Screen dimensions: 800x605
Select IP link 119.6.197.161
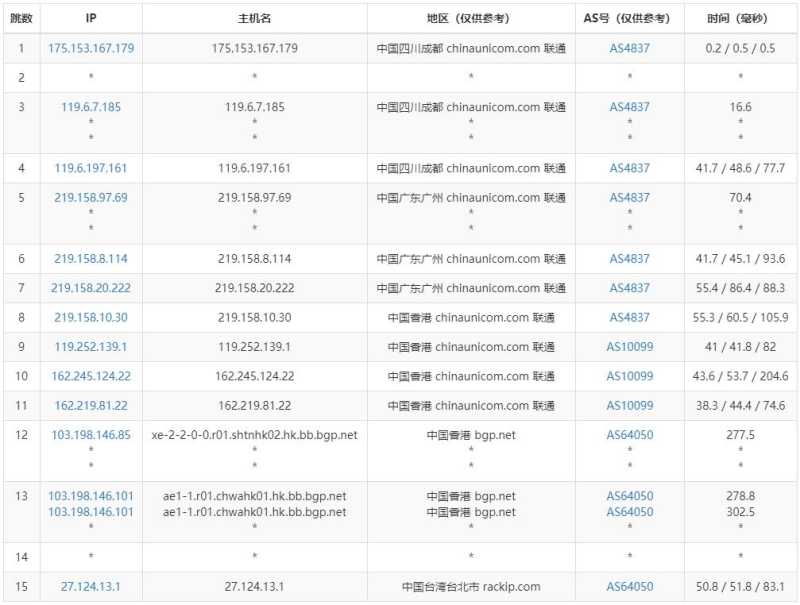click(91, 168)
